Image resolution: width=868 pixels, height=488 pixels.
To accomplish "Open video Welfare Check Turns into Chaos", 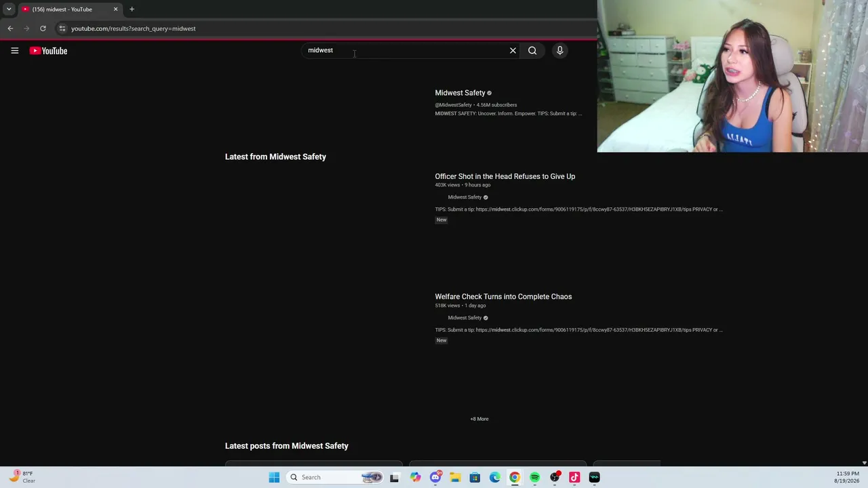I will (x=503, y=297).
